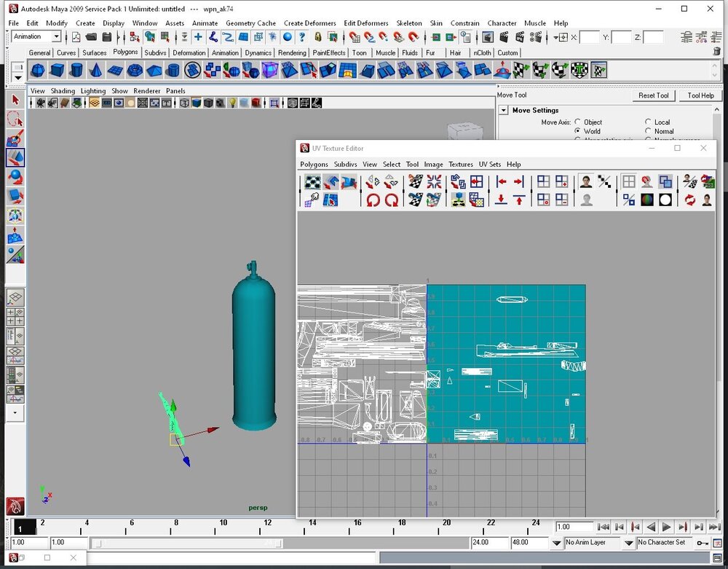Image resolution: width=728 pixels, height=569 pixels.
Task: Create a polygon cone from the shelf
Action: coord(95,70)
